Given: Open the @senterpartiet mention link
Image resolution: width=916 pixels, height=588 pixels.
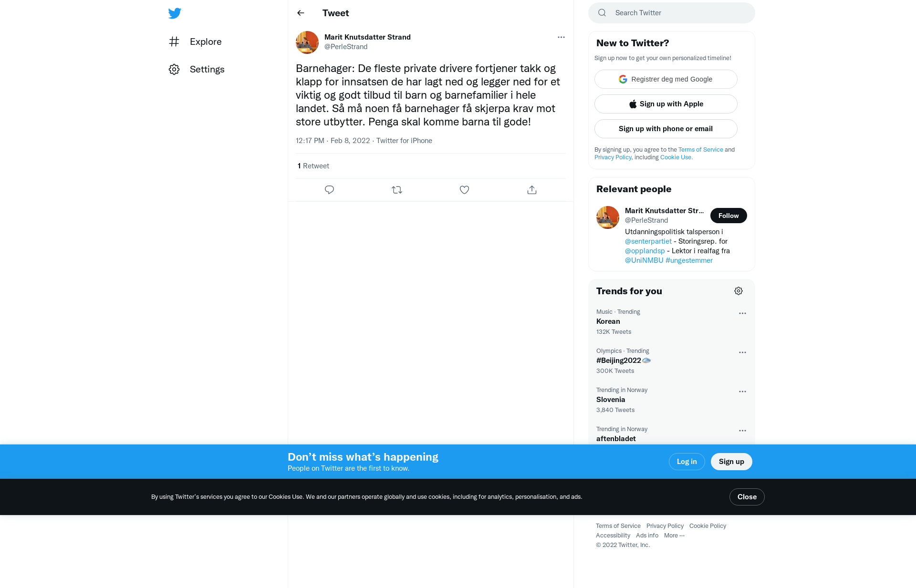Looking at the screenshot, I should 648,241.
